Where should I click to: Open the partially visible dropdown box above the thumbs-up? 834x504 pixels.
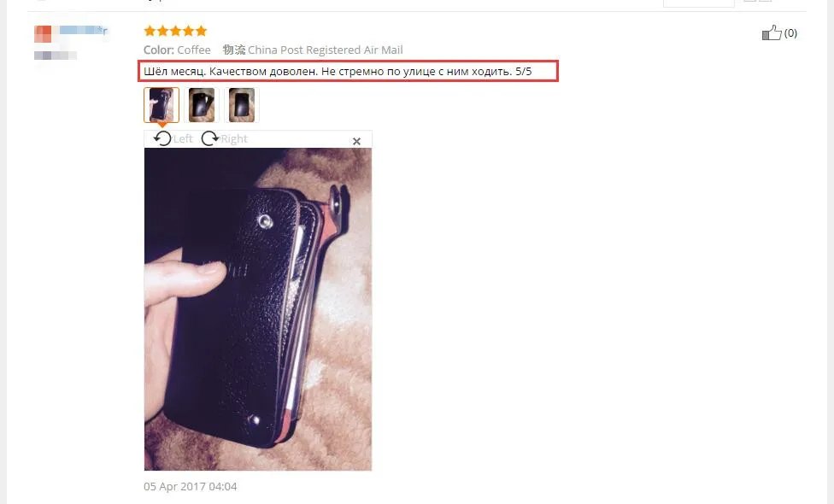coord(698,3)
